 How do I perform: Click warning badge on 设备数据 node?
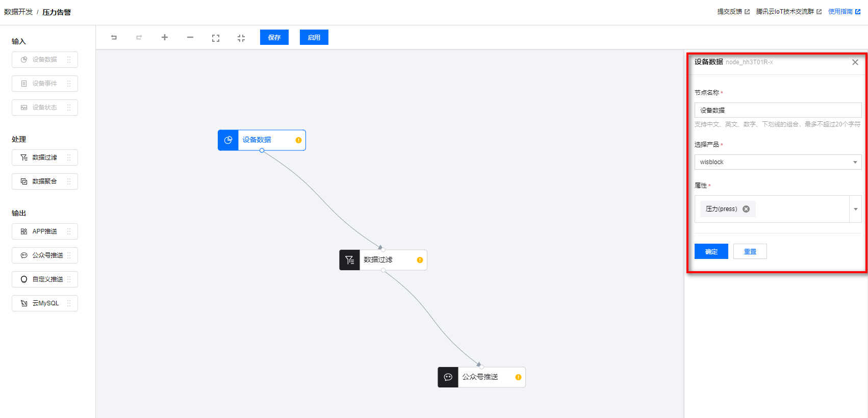pyautogui.click(x=299, y=140)
